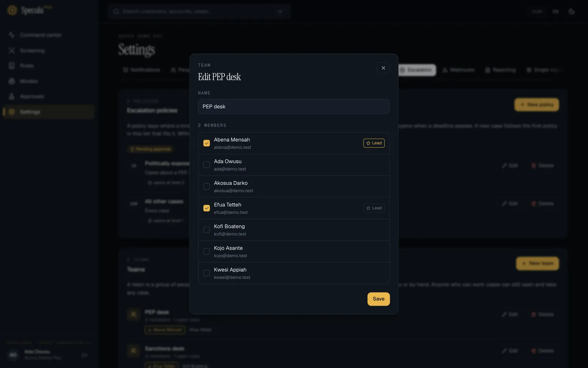588x368 pixels.
Task: Enable Kwesi Appiah as team member
Action: (207, 273)
